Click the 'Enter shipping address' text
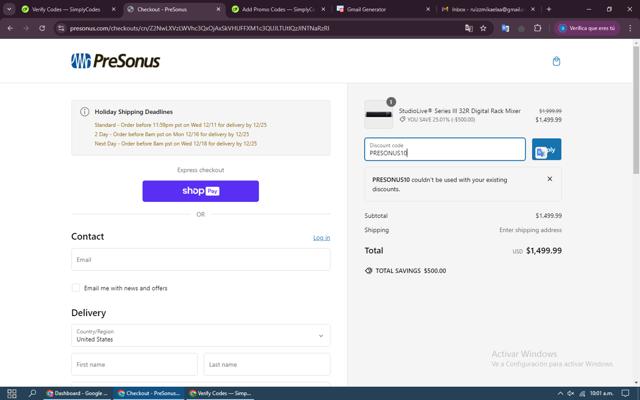 point(530,230)
